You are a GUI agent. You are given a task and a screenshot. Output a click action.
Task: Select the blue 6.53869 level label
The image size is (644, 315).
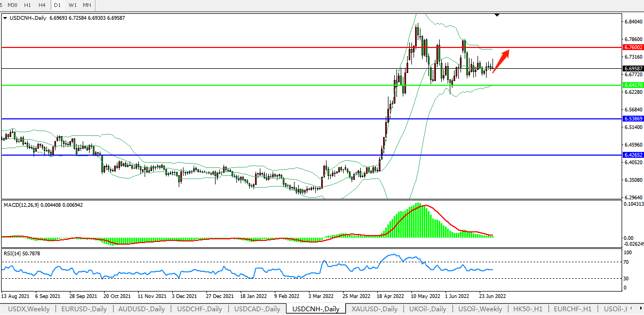pos(633,118)
